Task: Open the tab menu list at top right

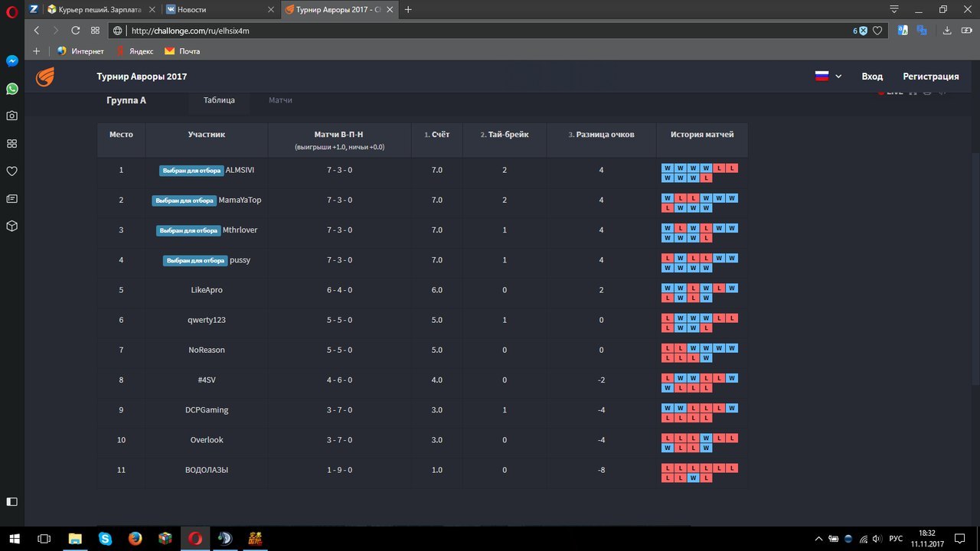Action: pos(893,9)
